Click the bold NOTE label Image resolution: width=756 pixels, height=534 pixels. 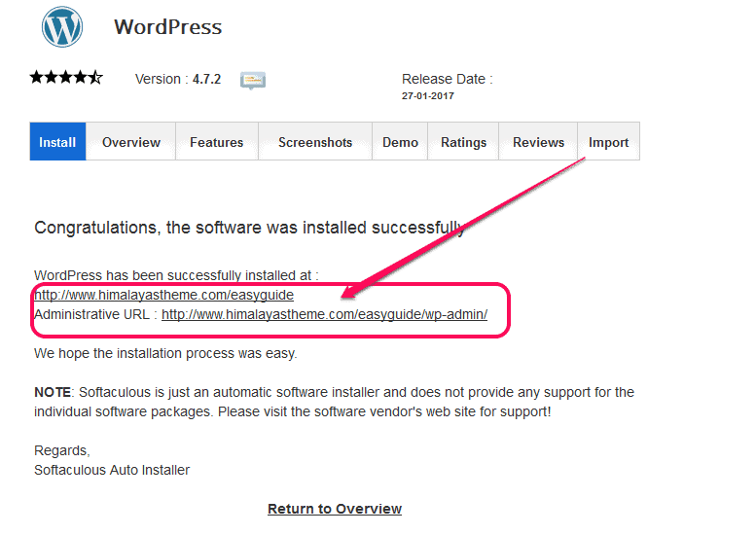pyautogui.click(x=53, y=392)
